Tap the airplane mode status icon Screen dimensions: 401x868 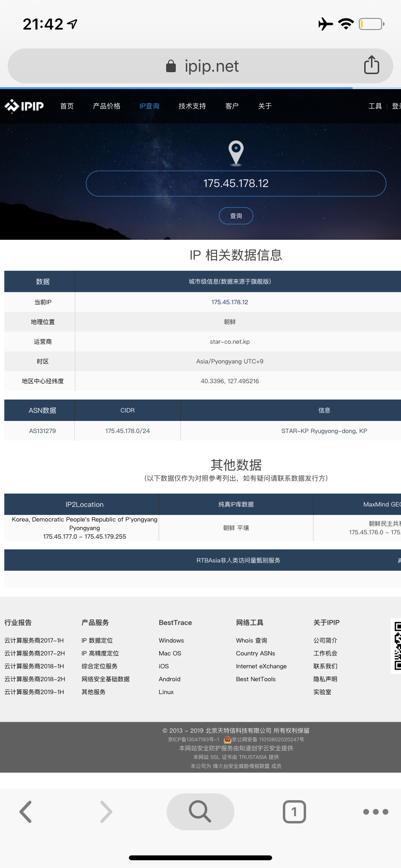pos(325,24)
